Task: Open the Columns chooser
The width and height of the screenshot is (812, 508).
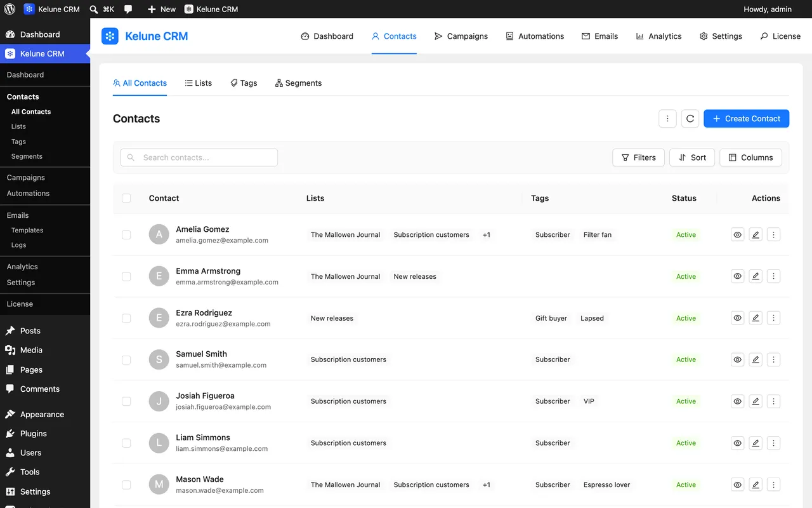Action: [x=750, y=157]
